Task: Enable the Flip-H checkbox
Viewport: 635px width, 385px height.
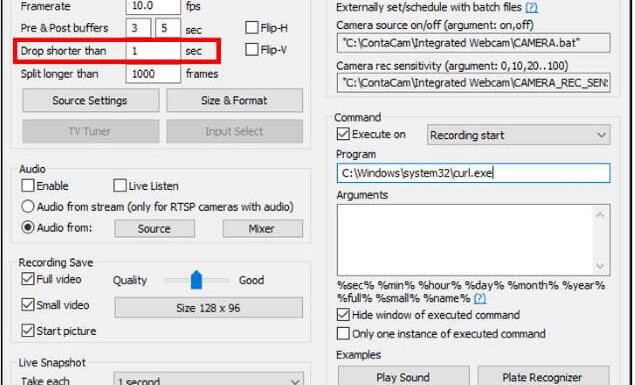Action: point(251,28)
